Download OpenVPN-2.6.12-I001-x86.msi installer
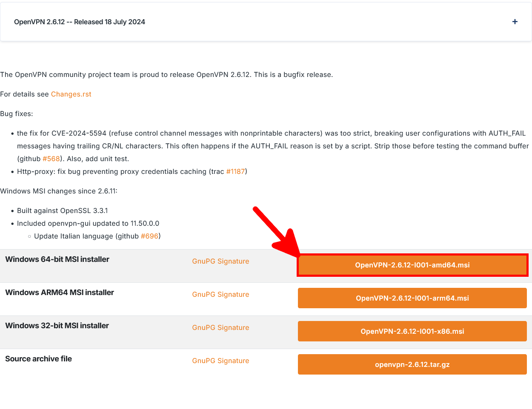Image resolution: width=532 pixels, height=409 pixels. [412, 331]
